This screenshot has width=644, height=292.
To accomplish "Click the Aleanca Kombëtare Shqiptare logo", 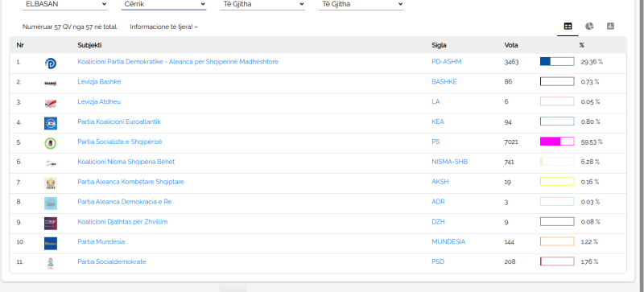I will 51,183.
